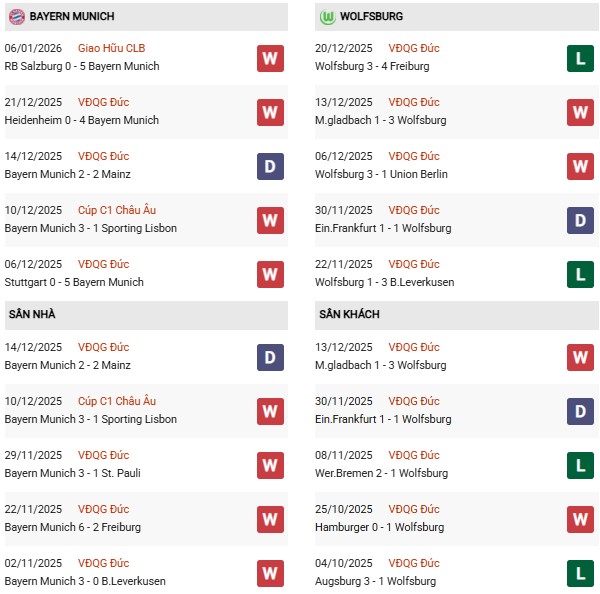Click D badge for Ein.Frankfurt 1-1 Wolfsburg form row
This screenshot has width=600, height=594.
(580, 220)
